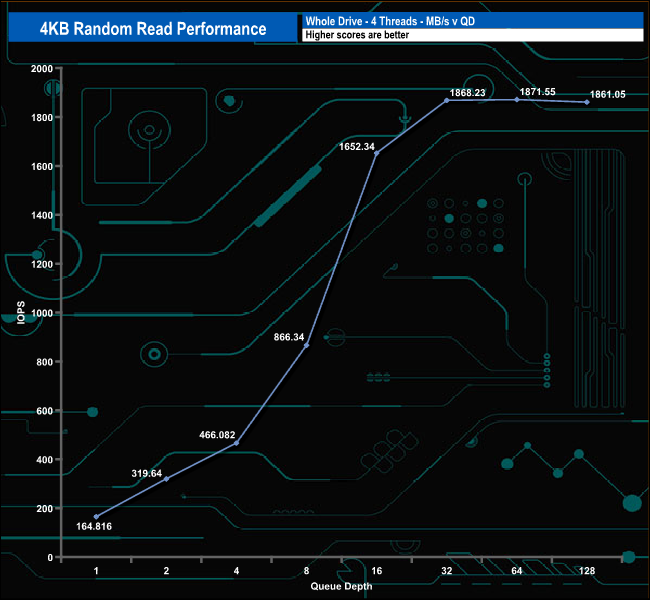This screenshot has width=650, height=600.
Task: Select the Whole Drive - 4 Threads subtitle bar
Action: click(x=470, y=20)
